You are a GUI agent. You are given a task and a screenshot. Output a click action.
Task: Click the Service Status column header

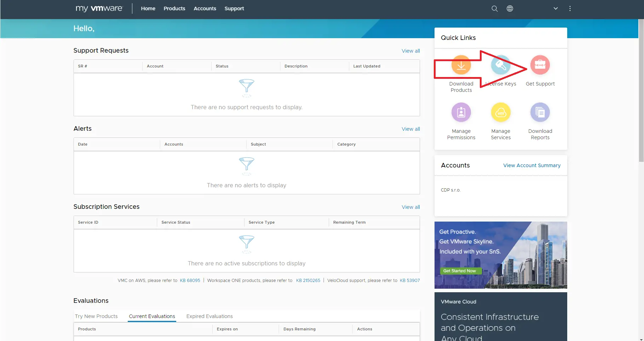point(201,222)
